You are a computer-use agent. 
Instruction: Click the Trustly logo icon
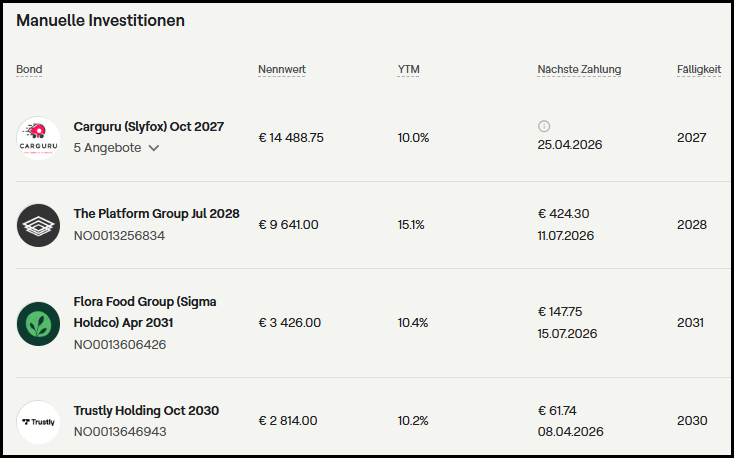click(x=39, y=421)
